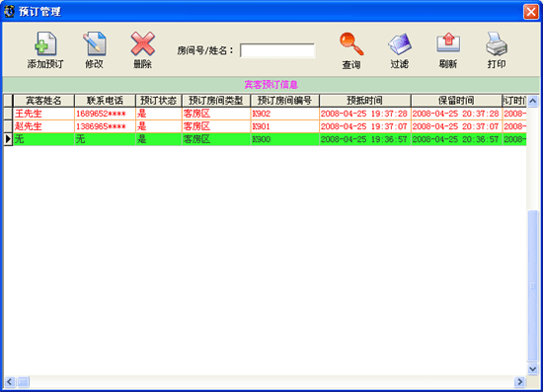Select the 联系电话 column header

[x=105, y=101]
